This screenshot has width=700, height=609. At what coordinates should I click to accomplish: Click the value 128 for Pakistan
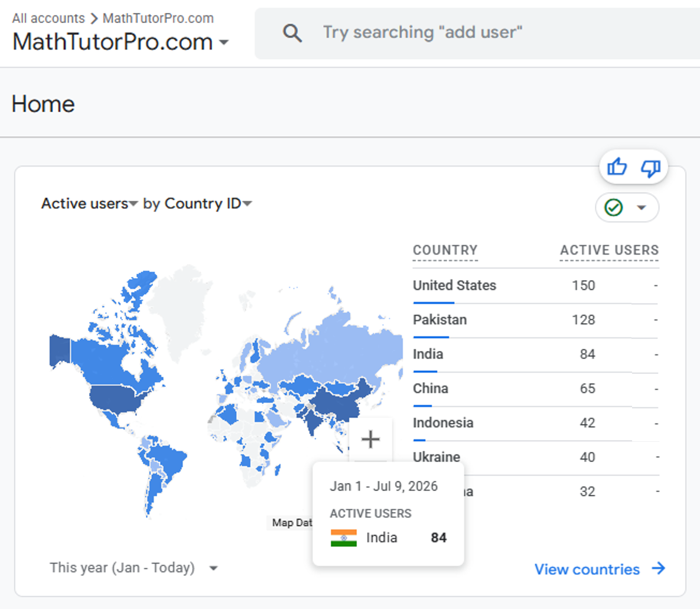click(584, 320)
